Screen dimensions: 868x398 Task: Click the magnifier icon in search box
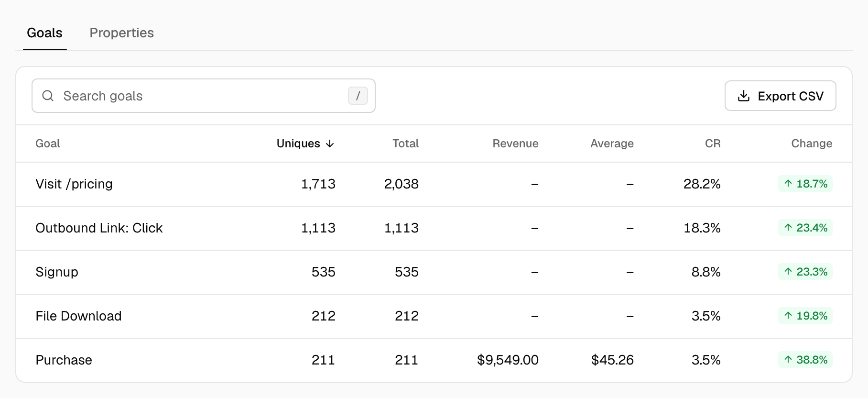click(x=48, y=96)
